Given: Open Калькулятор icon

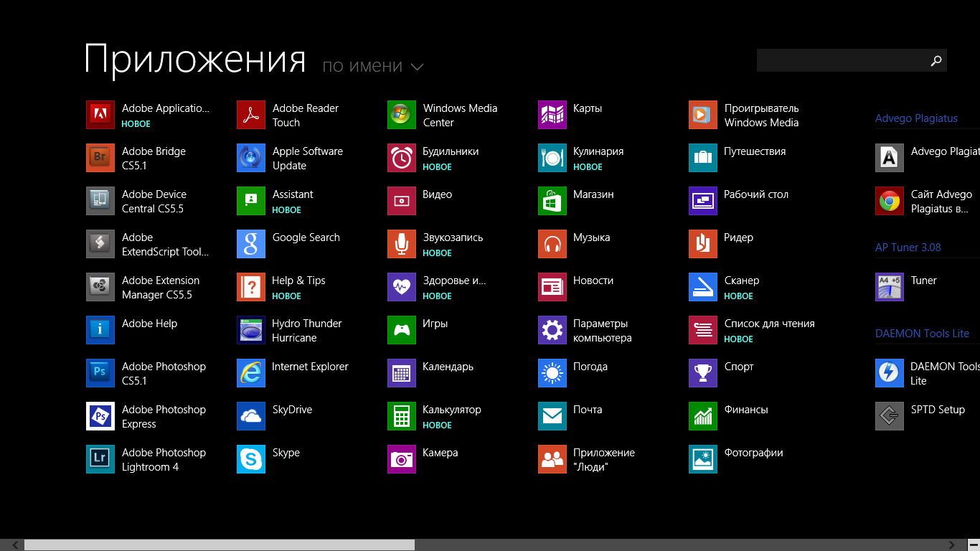Looking at the screenshot, I should pyautogui.click(x=402, y=416).
